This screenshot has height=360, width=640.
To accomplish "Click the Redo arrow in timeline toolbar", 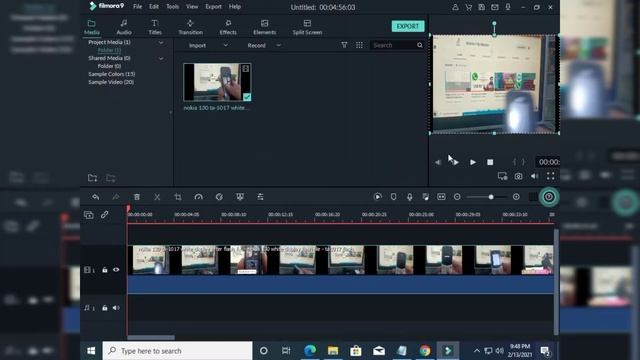I will (x=116, y=197).
